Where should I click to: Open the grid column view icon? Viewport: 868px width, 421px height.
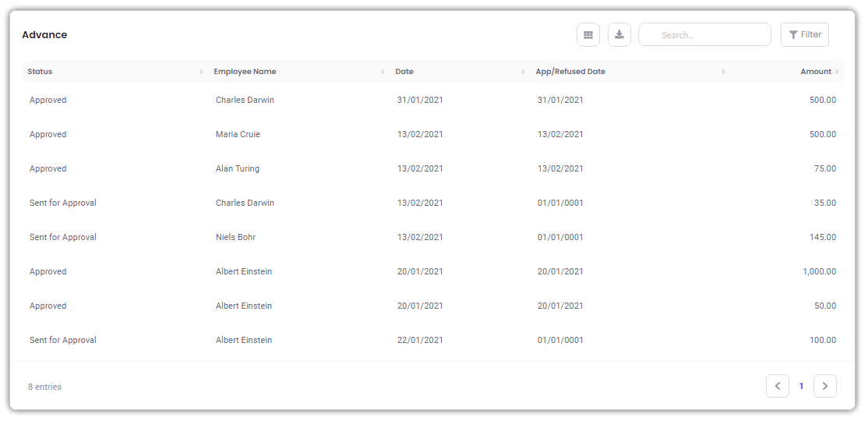(588, 35)
